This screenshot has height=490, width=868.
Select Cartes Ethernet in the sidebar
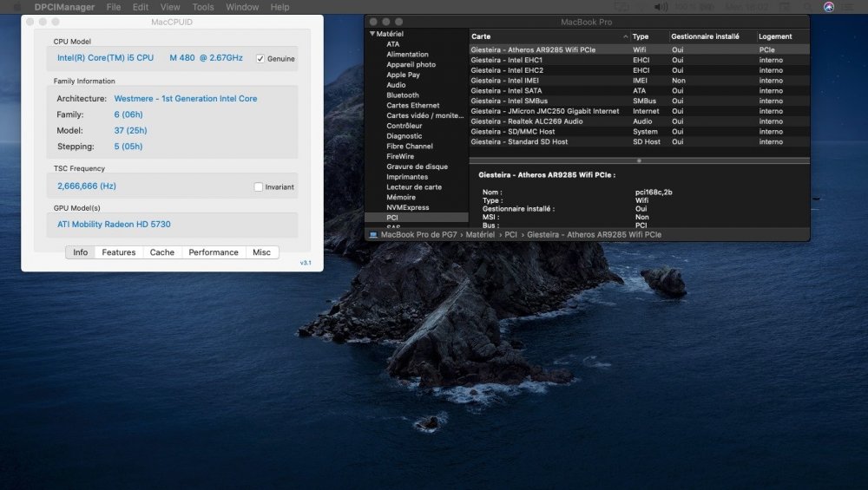coord(413,105)
